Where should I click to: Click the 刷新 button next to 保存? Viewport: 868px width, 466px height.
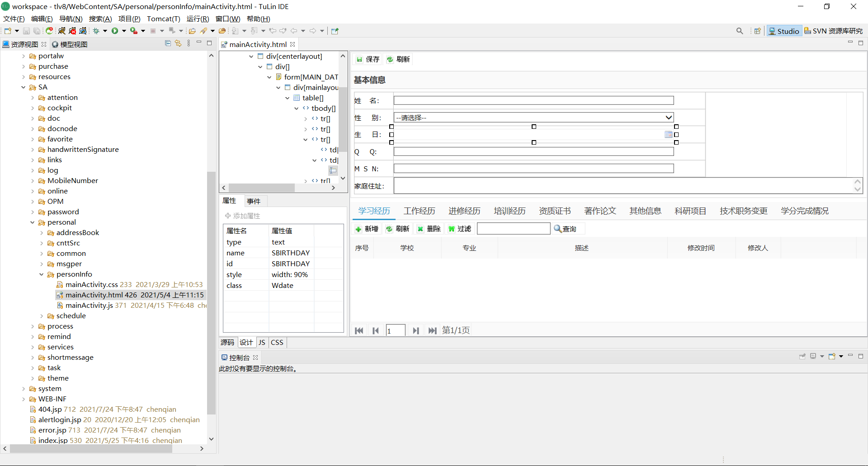point(398,59)
